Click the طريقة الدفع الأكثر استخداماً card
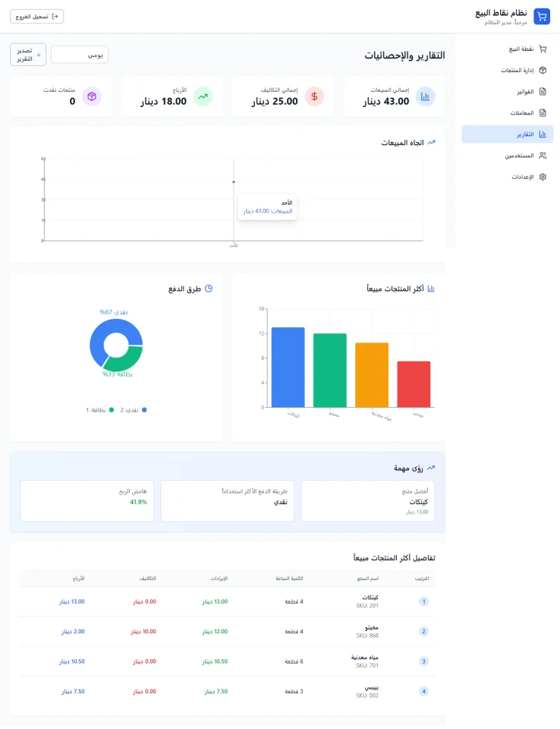The image size is (560, 729). (227, 501)
